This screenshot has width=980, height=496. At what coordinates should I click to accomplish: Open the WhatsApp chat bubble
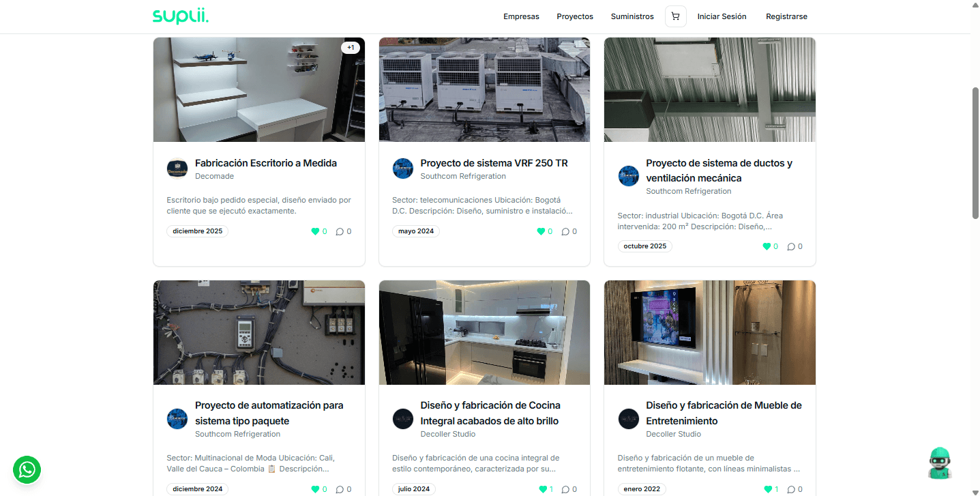27,469
